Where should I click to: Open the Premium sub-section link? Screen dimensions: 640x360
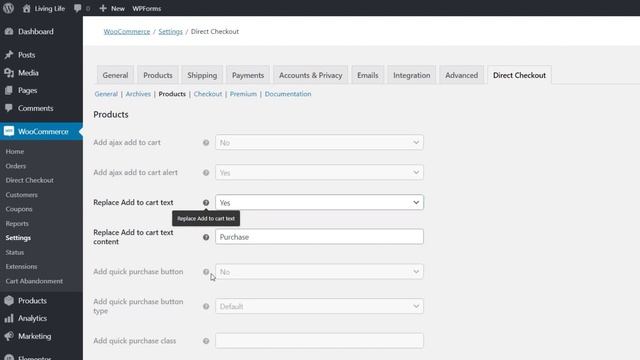[243, 94]
